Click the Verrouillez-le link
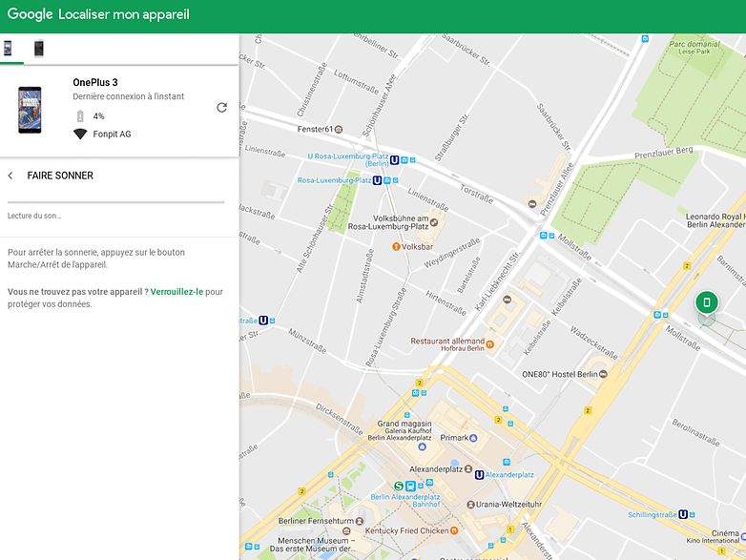Image resolution: width=746 pixels, height=560 pixels. tap(176, 292)
